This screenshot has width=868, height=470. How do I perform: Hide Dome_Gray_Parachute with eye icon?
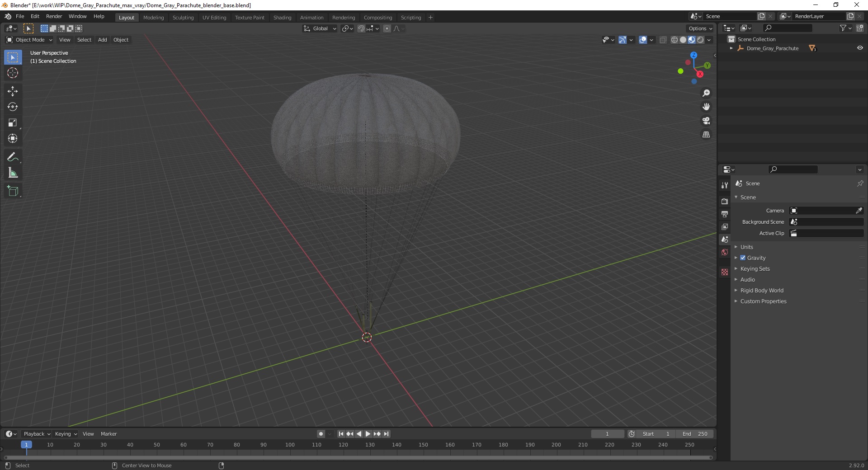[x=860, y=48]
